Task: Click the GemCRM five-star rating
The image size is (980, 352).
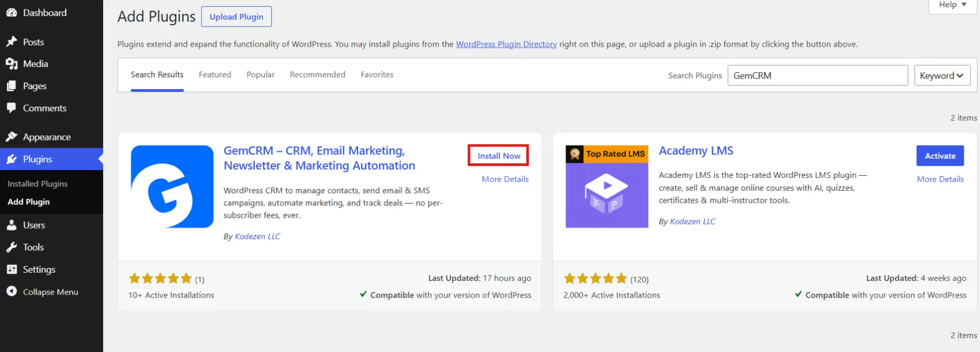Action: (160, 279)
